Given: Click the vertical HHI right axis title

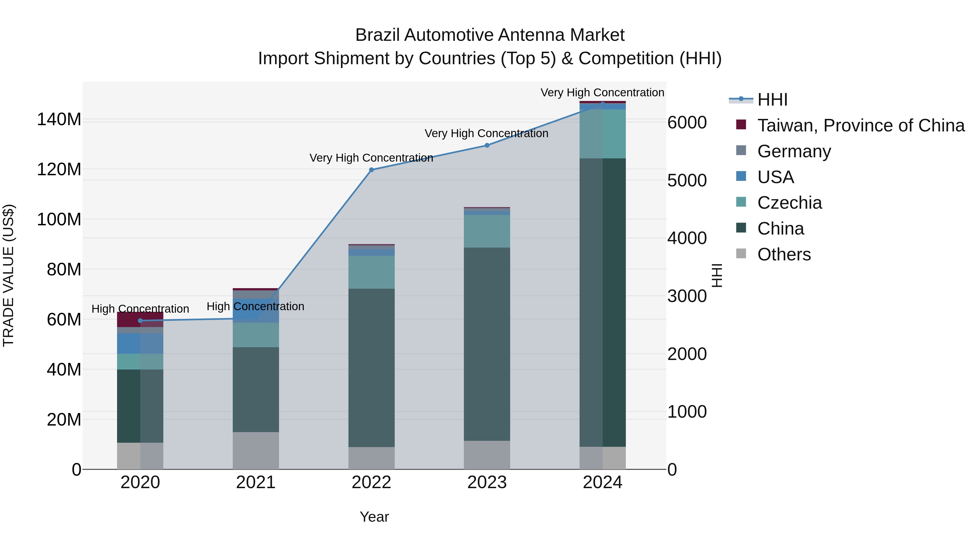Looking at the screenshot, I should (x=717, y=275).
